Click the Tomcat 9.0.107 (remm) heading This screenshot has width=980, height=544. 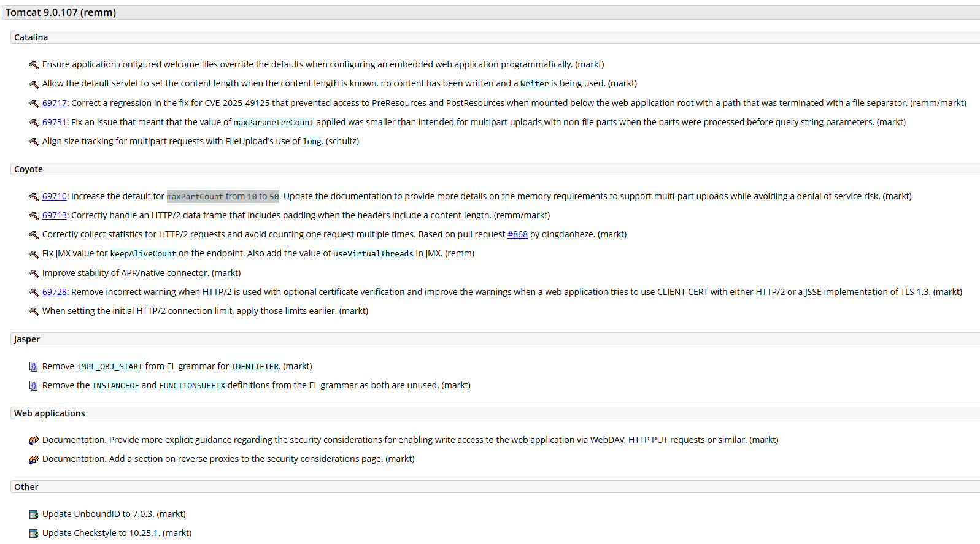pos(61,12)
